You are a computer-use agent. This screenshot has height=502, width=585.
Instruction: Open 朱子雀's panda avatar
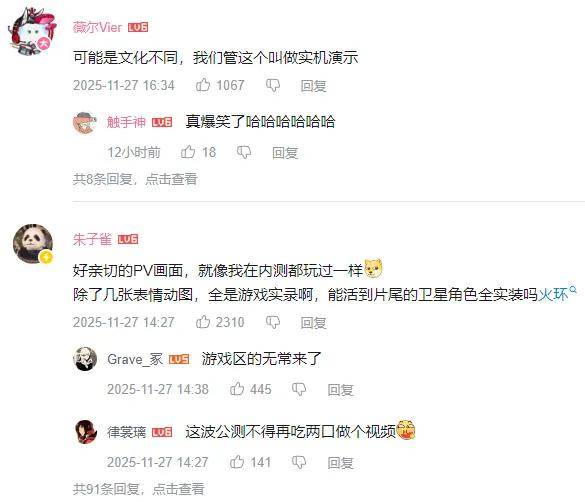click(33, 244)
